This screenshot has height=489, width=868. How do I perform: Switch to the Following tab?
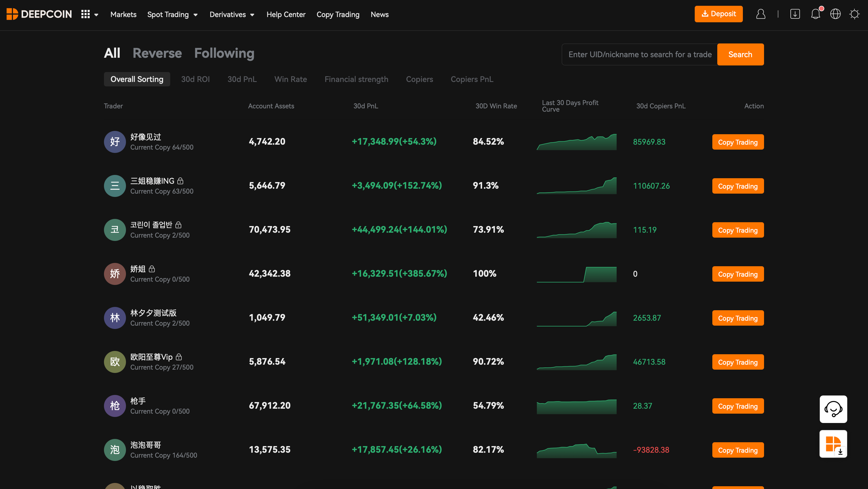(x=224, y=53)
